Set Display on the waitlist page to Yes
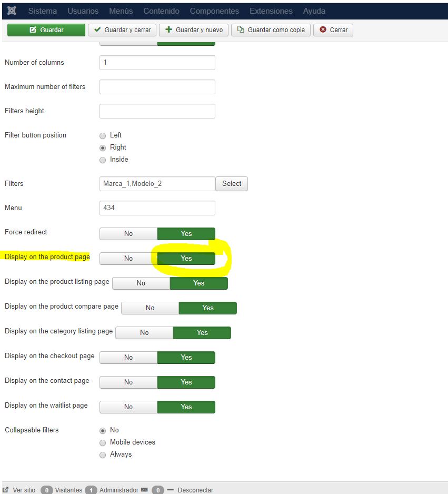448x494 pixels. pos(186,407)
